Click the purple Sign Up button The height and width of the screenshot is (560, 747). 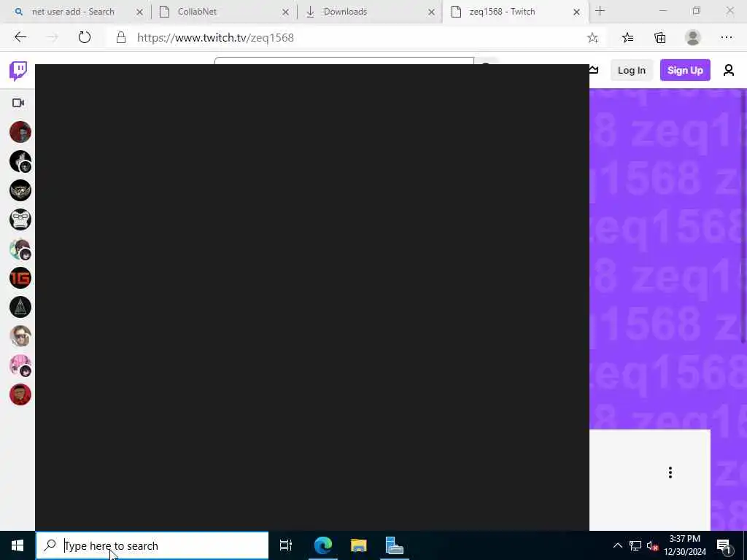coord(684,71)
